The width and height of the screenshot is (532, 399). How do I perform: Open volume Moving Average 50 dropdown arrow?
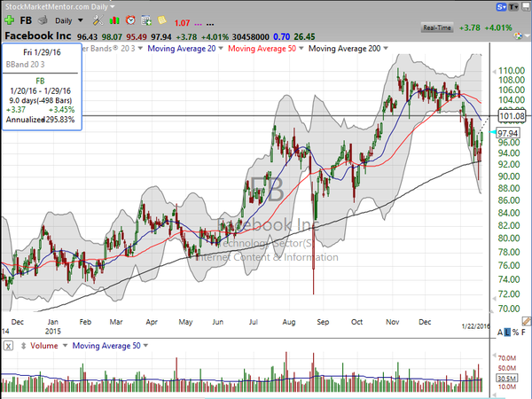click(x=145, y=346)
